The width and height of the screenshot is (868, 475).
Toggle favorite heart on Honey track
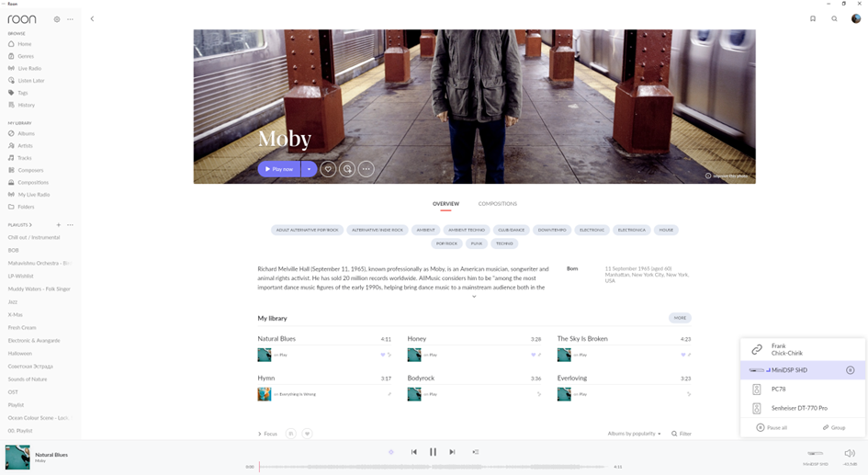coord(533,355)
